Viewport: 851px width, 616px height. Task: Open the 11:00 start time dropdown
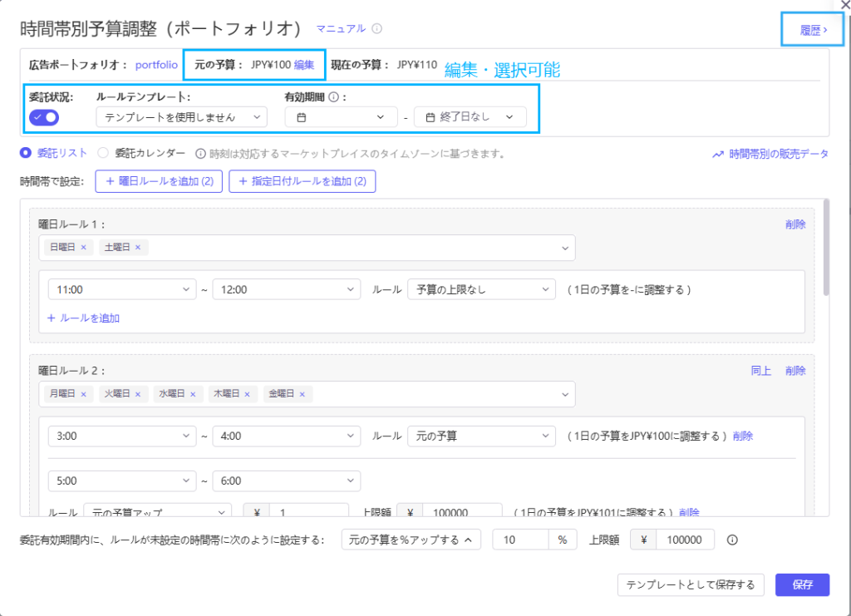[x=122, y=289]
